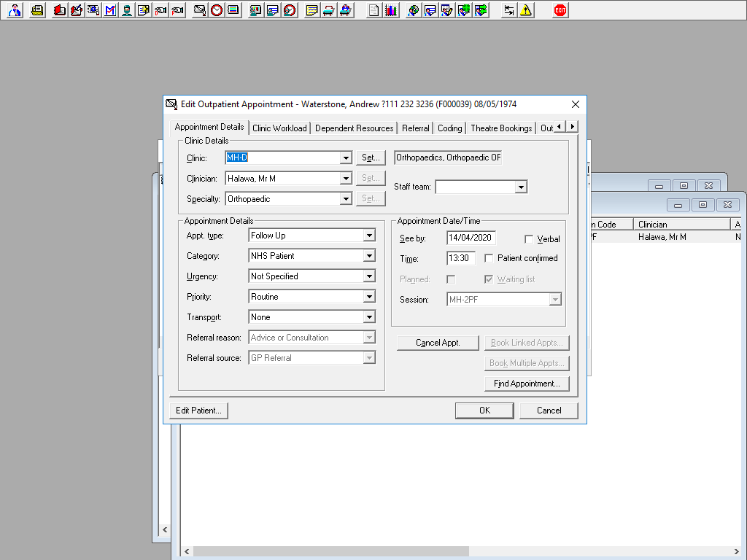Click the blue M with red tick icon

110,10
